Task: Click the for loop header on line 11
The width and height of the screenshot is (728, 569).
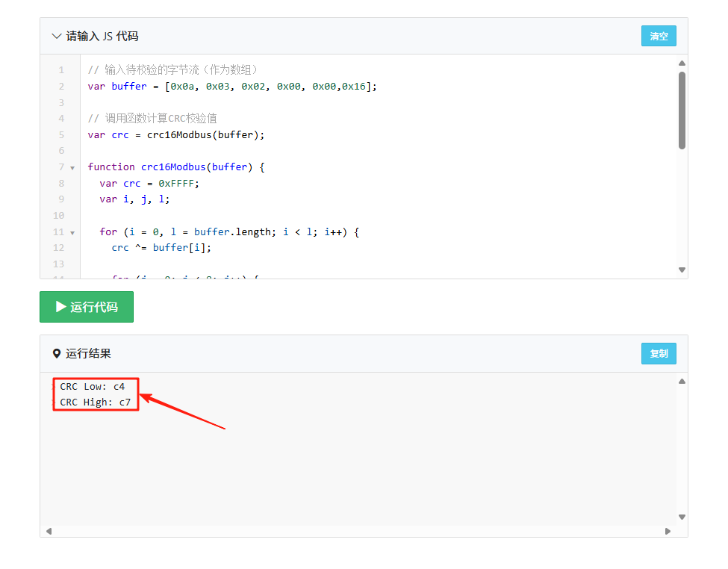Action: tap(229, 231)
